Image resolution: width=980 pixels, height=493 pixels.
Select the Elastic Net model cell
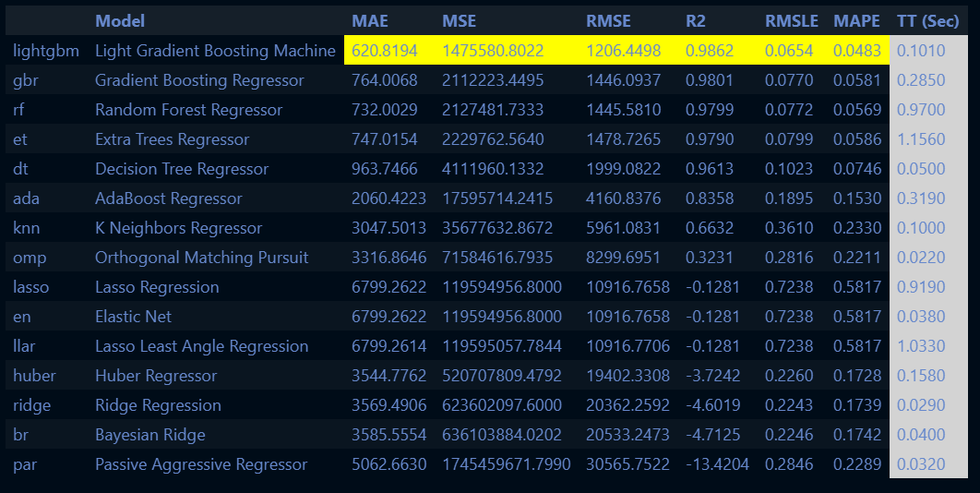(133, 317)
